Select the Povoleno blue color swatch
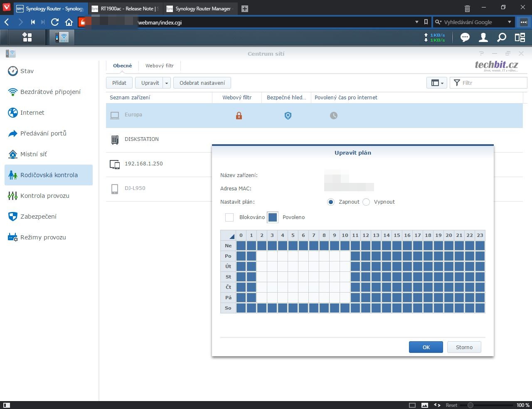532x409 pixels. 273,217
